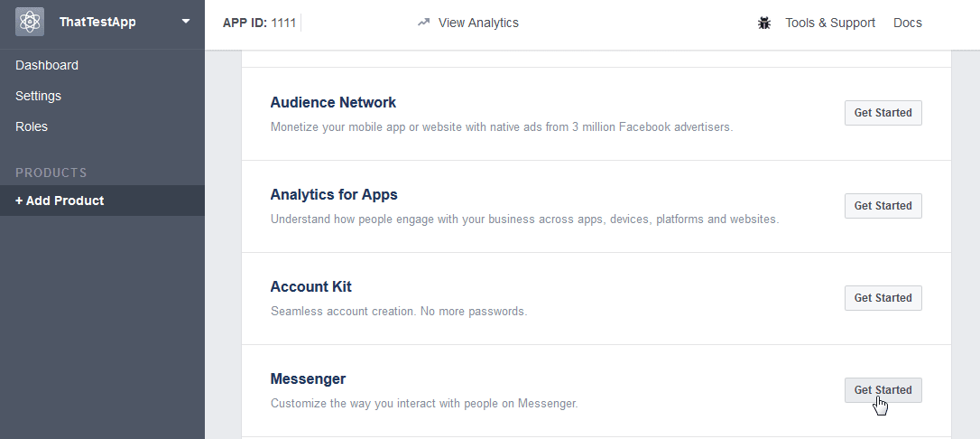Open the Tools & Support menu

(830, 23)
